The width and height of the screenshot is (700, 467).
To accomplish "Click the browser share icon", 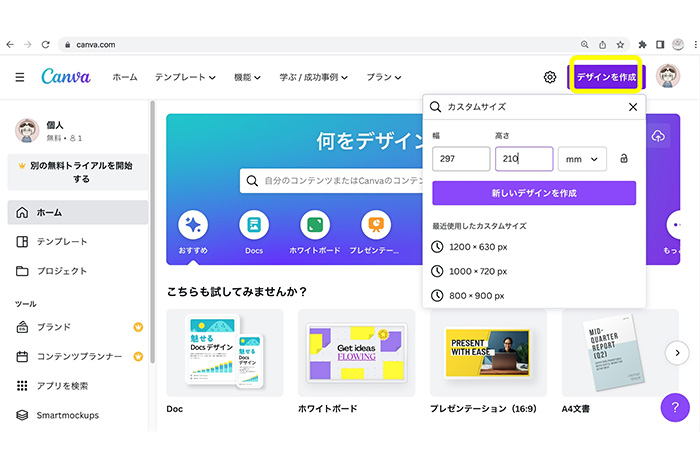I will (x=602, y=45).
